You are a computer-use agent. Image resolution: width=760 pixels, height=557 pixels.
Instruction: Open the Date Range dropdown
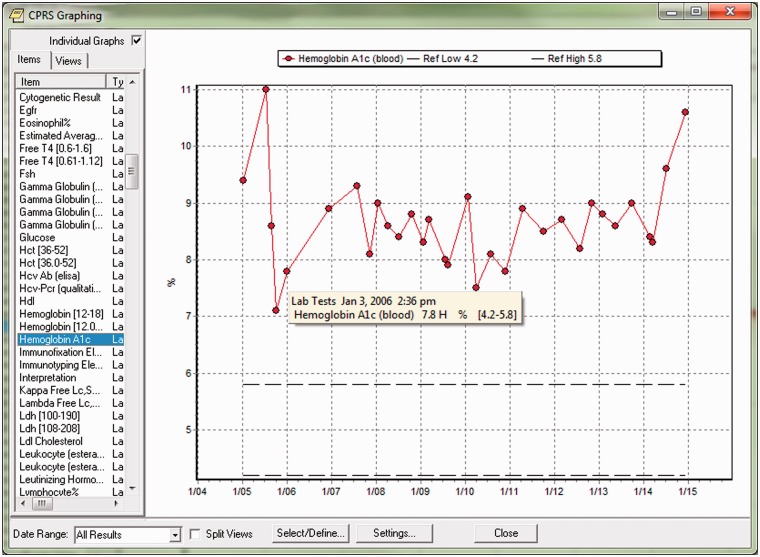pyautogui.click(x=175, y=535)
